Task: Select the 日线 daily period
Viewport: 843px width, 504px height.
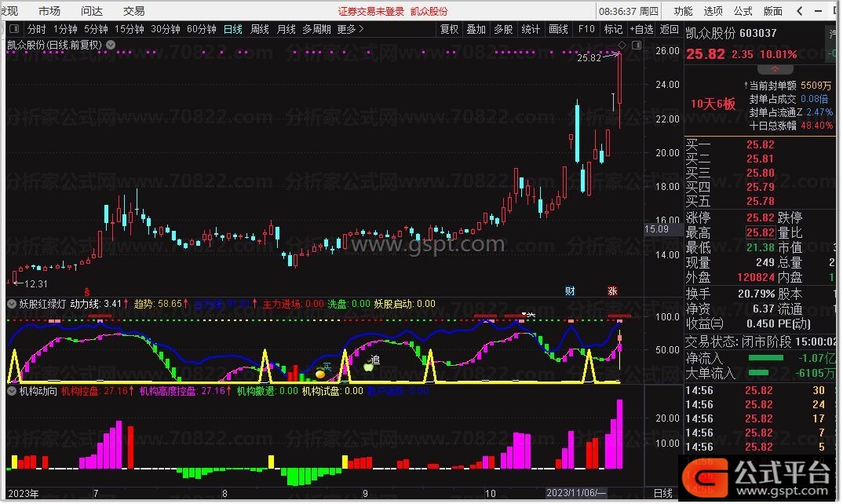Action: click(233, 29)
